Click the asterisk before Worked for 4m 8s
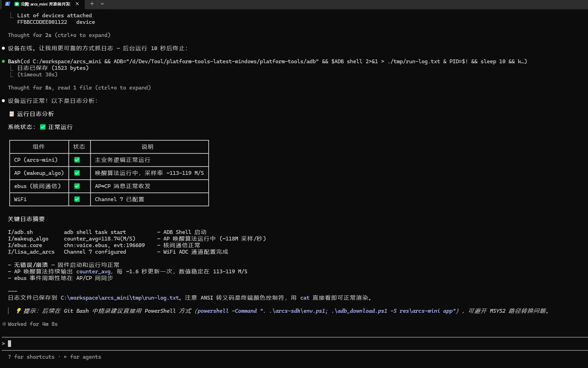The image size is (588, 368). pos(4,324)
